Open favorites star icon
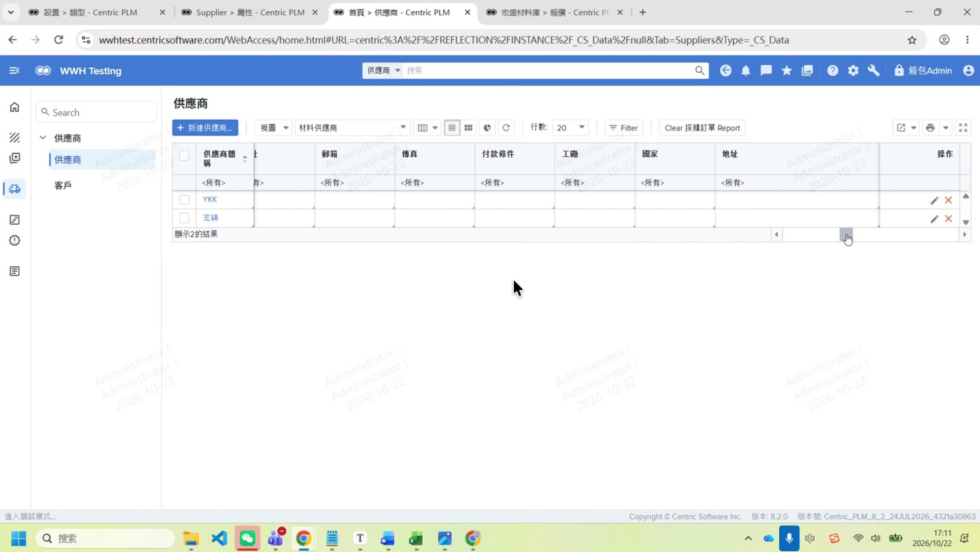The image size is (980, 552). (787, 71)
